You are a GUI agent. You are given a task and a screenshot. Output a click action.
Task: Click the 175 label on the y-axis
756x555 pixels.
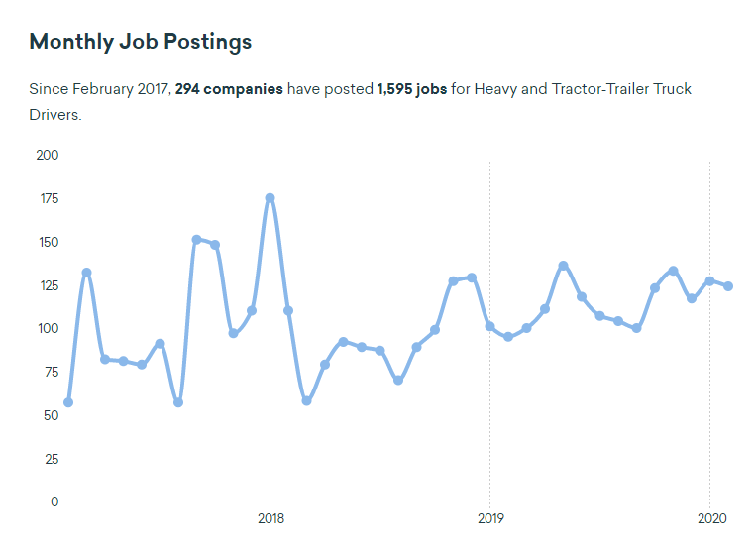click(x=48, y=198)
